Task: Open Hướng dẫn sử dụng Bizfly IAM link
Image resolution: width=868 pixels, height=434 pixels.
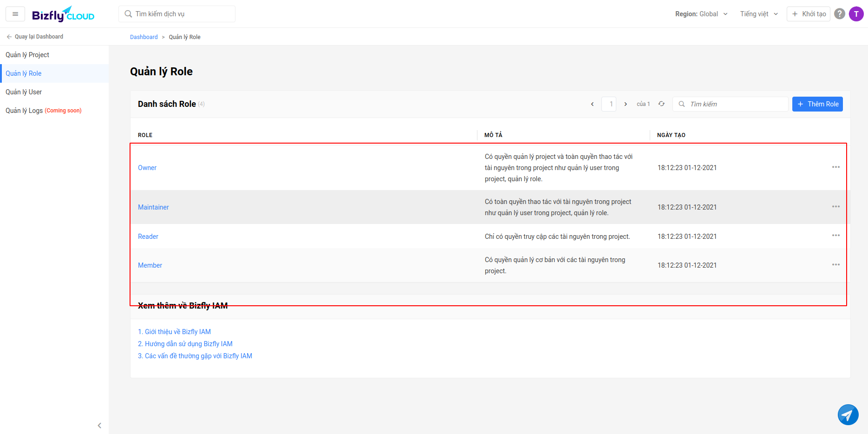Action: [x=185, y=344]
